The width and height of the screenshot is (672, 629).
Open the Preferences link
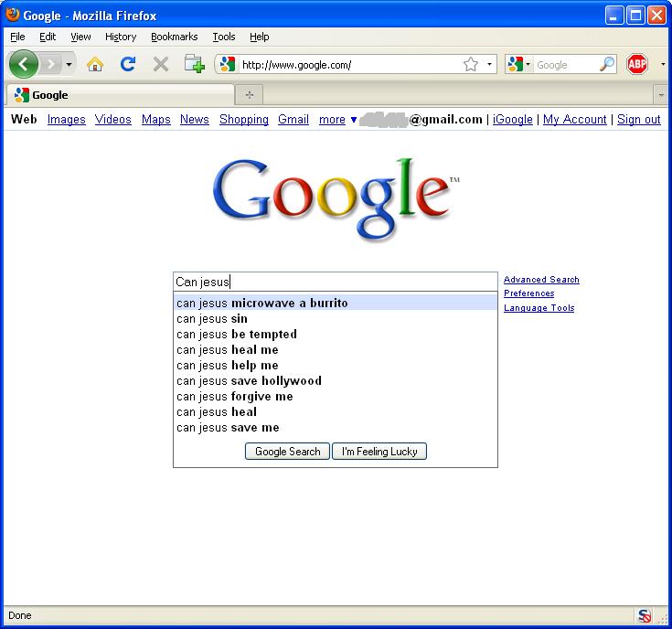coord(528,293)
